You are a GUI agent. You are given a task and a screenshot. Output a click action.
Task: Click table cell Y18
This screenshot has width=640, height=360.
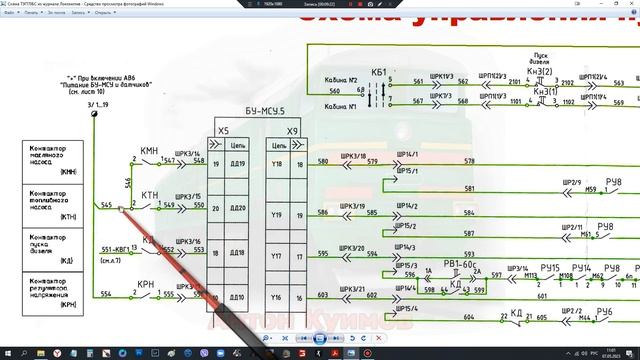point(277,164)
